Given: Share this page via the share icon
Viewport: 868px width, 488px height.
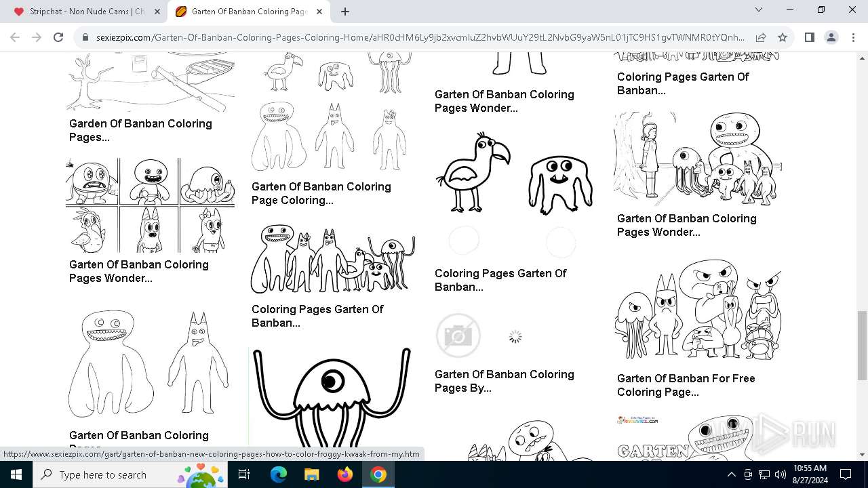Looking at the screenshot, I should point(761,38).
